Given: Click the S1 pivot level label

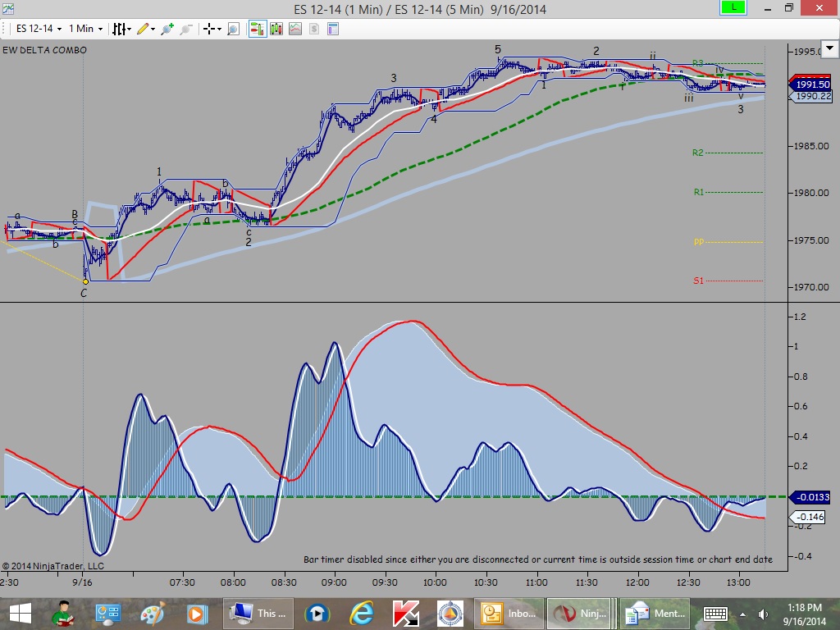Looking at the screenshot, I should (699, 281).
